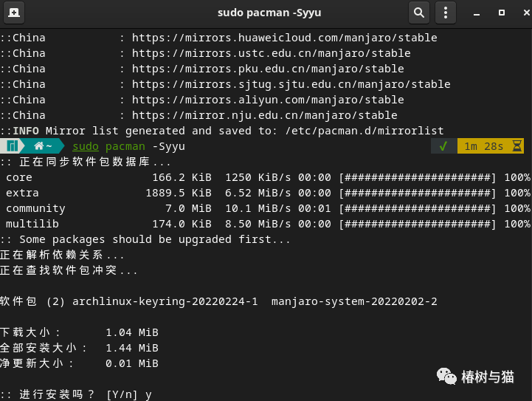The height and width of the screenshot is (401, 532).
Task: Click the 1.04 MiB download size
Action: [x=132, y=332]
